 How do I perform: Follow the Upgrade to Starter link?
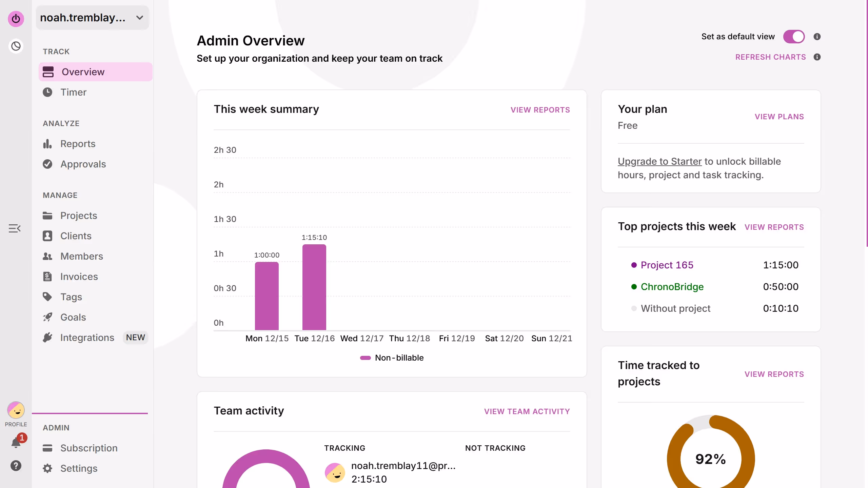pyautogui.click(x=659, y=161)
